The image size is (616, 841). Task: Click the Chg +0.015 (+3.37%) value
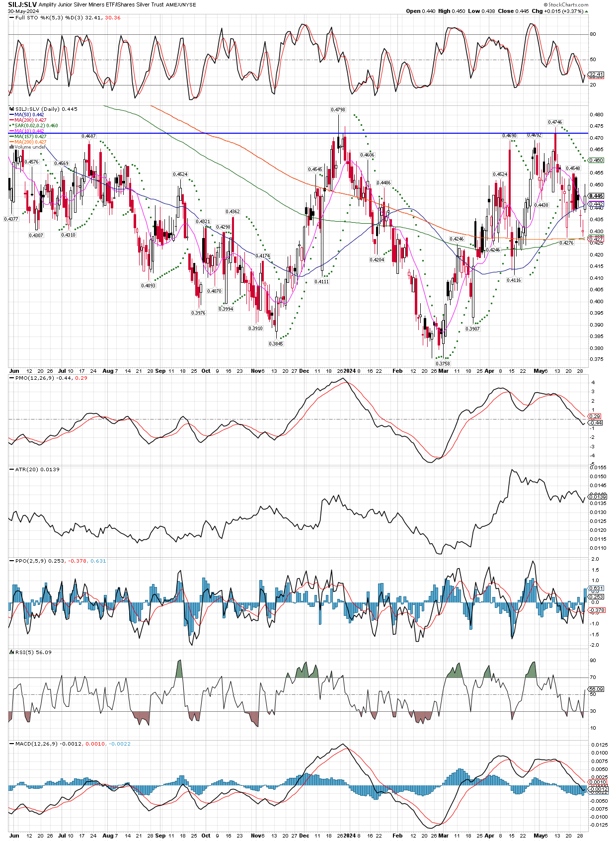click(557, 11)
